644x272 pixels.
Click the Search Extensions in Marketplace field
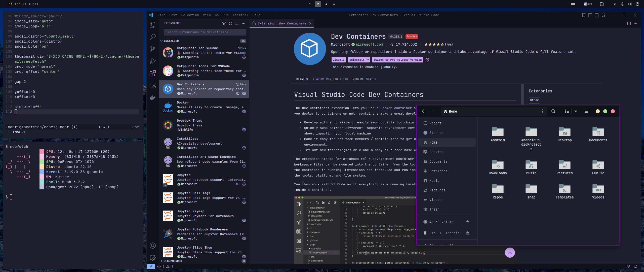[x=205, y=32]
